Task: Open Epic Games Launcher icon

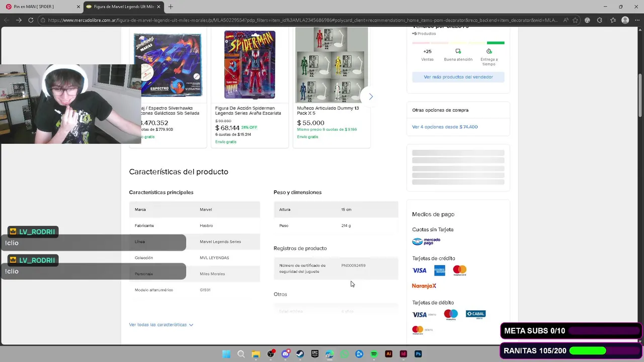Action: (x=315, y=354)
